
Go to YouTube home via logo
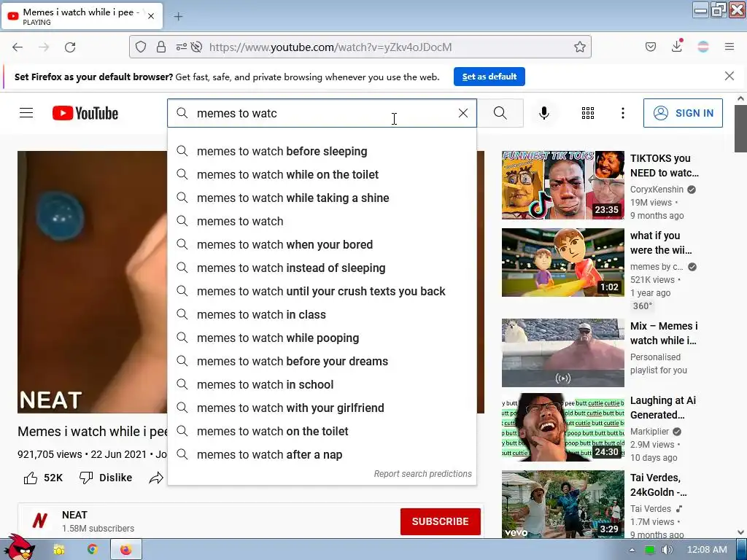[x=85, y=113]
